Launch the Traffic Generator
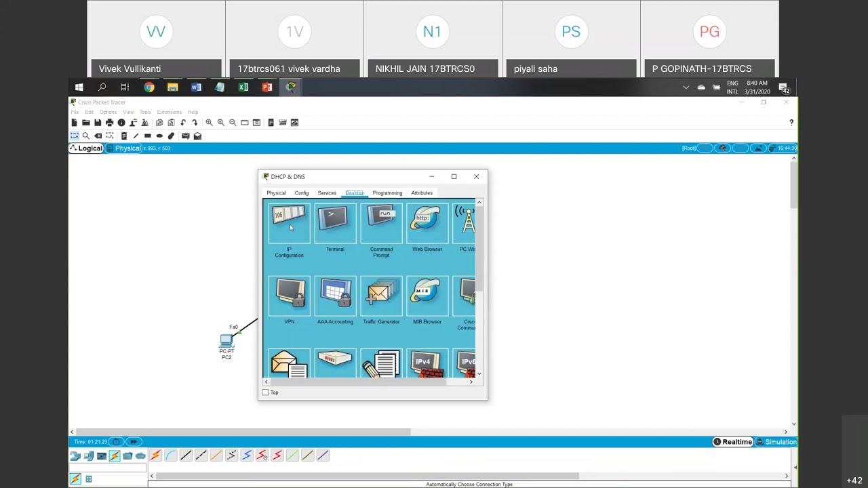The image size is (868, 488). [x=381, y=296]
